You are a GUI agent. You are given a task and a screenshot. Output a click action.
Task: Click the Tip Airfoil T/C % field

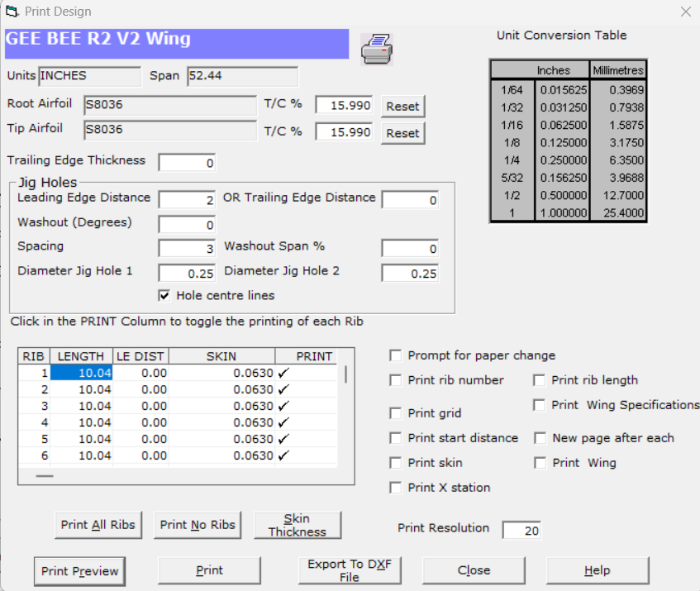click(344, 132)
